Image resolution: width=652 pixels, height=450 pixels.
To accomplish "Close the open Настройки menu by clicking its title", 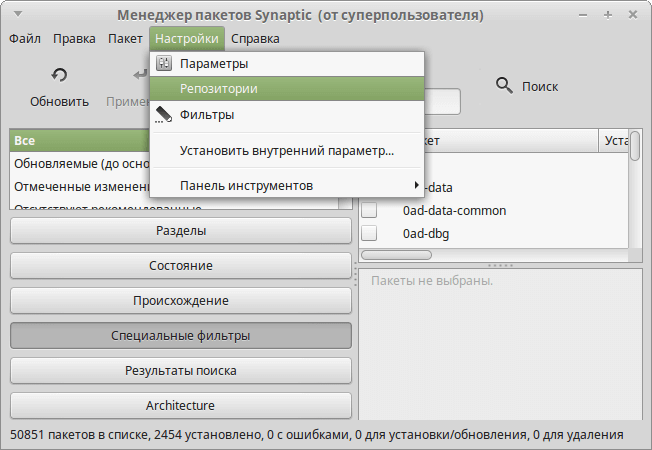I will click(187, 39).
